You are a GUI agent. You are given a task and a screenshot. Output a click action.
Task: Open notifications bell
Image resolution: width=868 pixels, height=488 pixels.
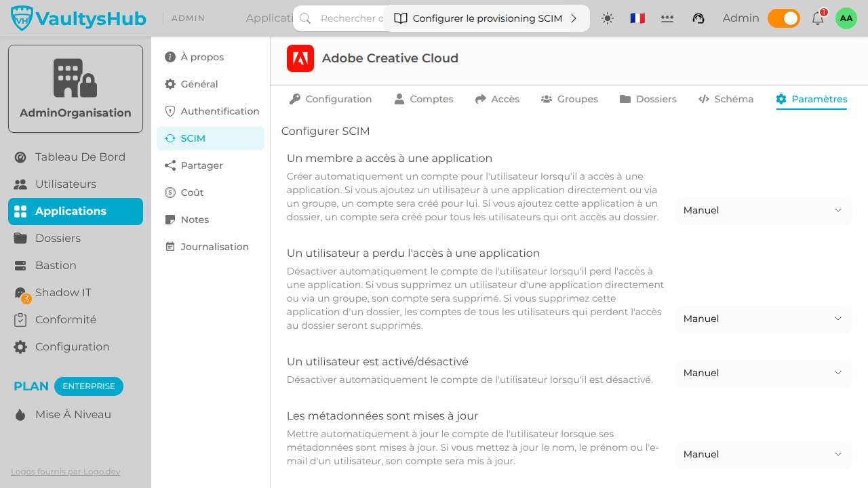coord(818,18)
